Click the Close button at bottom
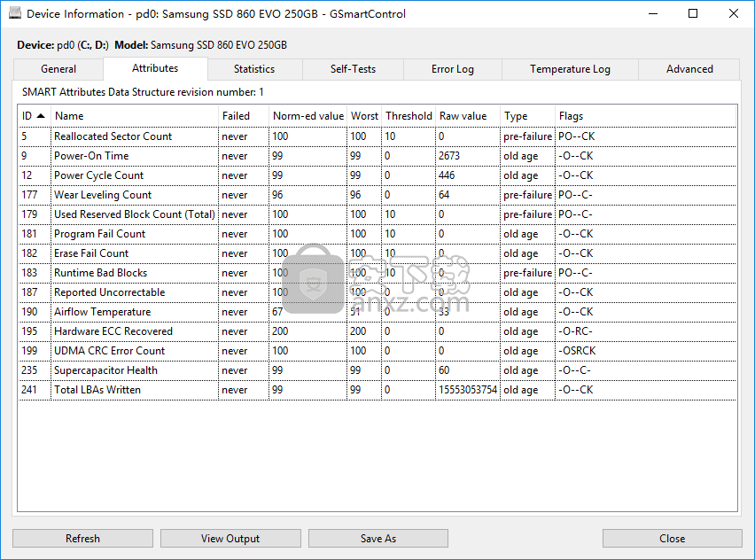Image resolution: width=755 pixels, height=560 pixels. [673, 539]
